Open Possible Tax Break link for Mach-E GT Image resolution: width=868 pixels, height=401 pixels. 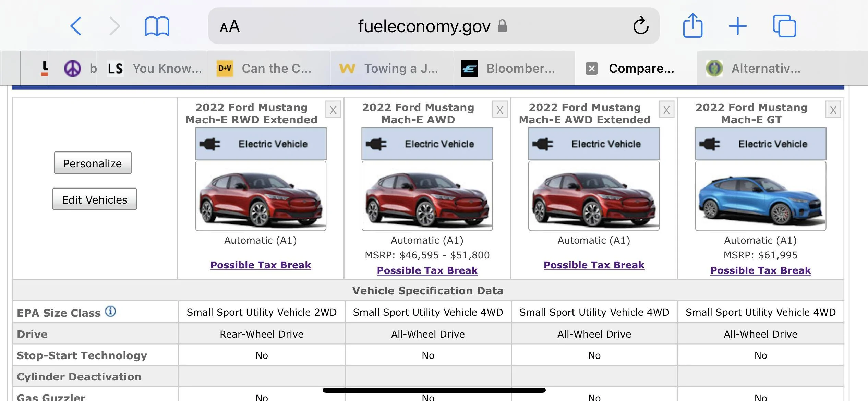[x=760, y=270]
